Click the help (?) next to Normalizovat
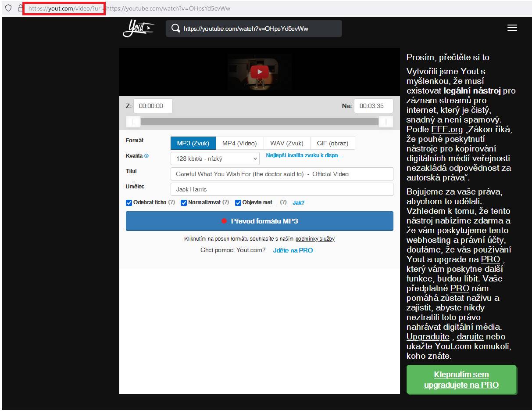 coord(225,202)
